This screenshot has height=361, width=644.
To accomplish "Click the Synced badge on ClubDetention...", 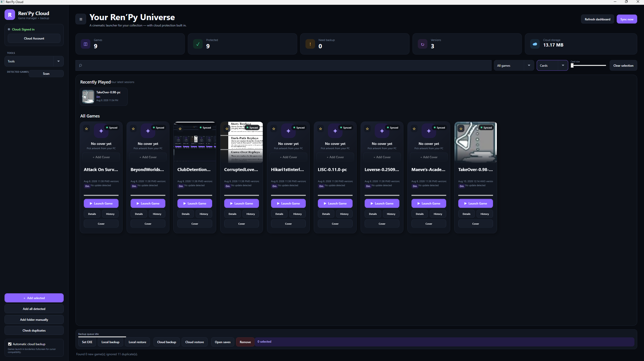I will click(205, 128).
